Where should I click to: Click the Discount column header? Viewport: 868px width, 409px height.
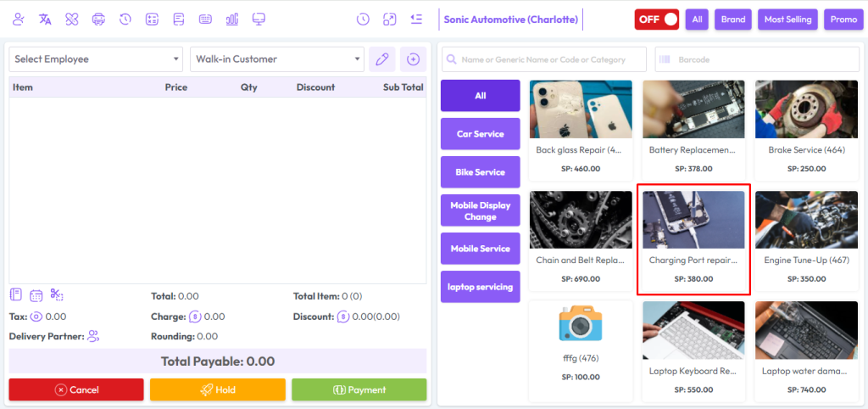point(315,87)
